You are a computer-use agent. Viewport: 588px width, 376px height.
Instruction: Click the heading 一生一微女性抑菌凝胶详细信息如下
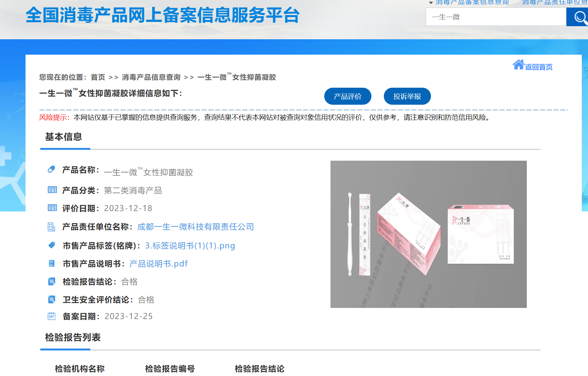111,93
